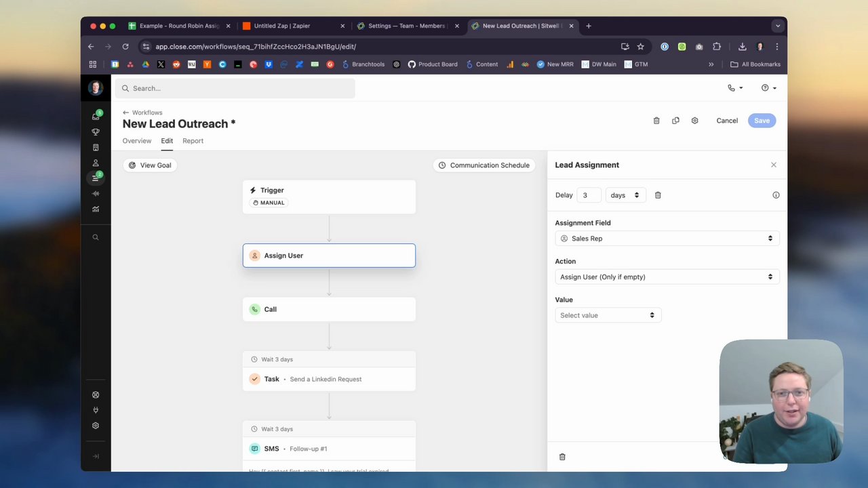The image size is (868, 488).
Task: Click the Task step checkmark icon
Action: [x=254, y=379]
